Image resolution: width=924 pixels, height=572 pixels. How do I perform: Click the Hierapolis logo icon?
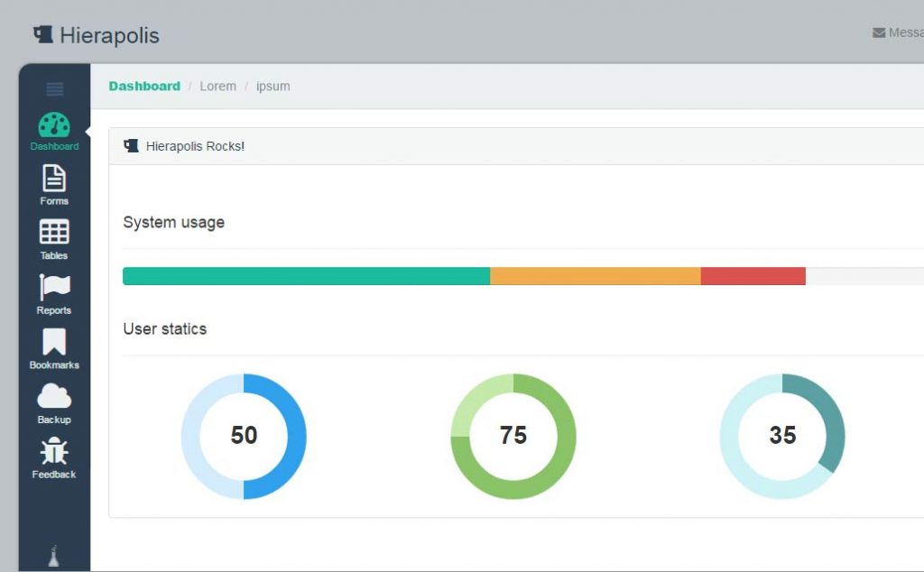tap(42, 32)
